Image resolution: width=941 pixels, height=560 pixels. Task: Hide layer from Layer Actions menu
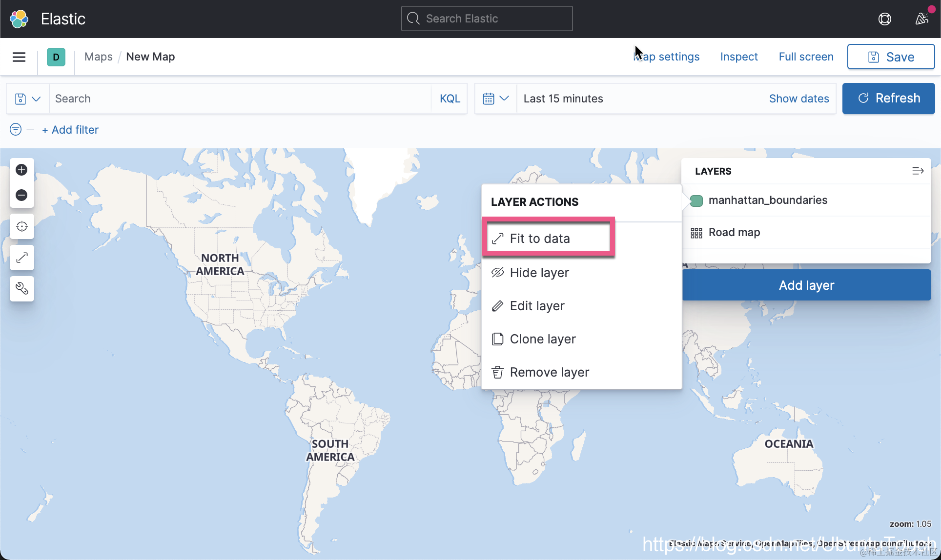[x=539, y=273]
